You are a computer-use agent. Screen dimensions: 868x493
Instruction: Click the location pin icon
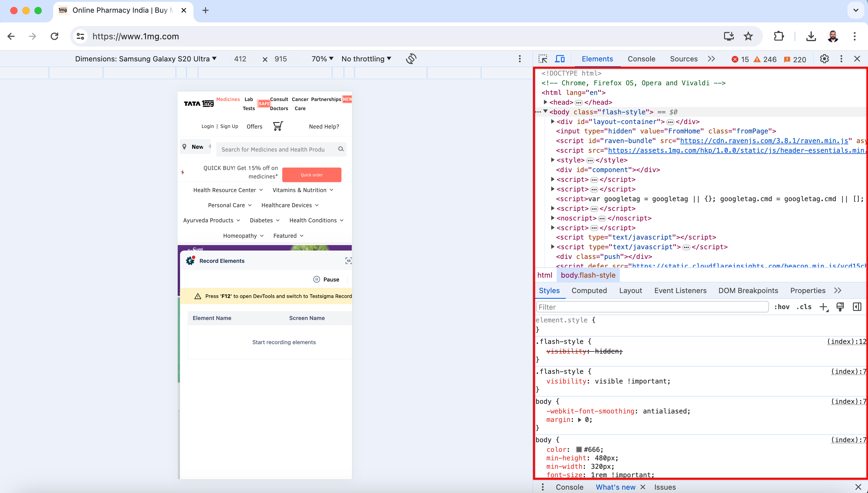[184, 147]
